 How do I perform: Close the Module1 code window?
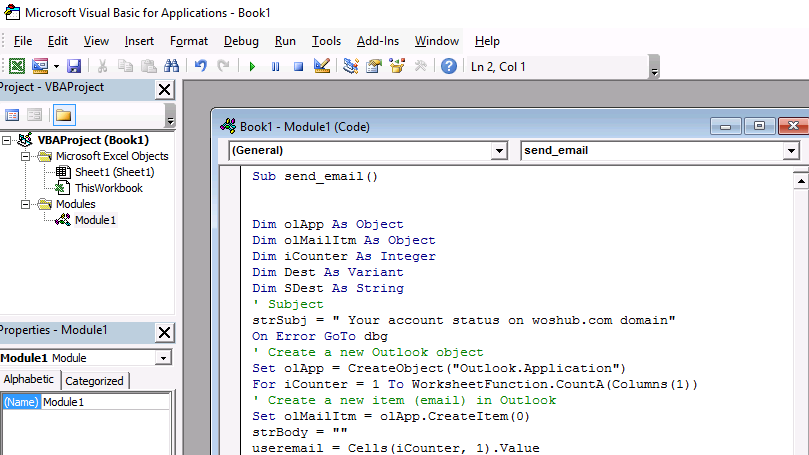(x=794, y=126)
